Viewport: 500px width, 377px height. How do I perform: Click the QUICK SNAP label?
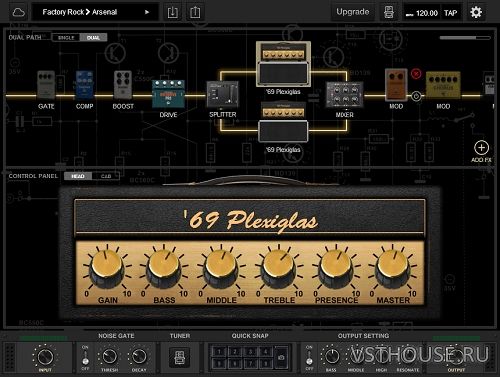[250, 336]
